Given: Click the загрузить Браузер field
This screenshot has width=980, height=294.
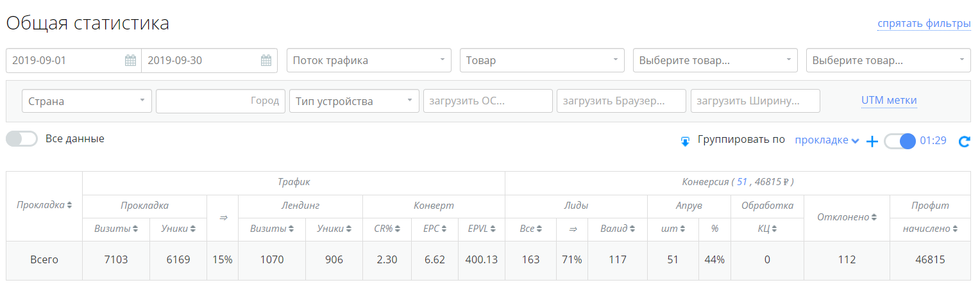Looking at the screenshot, I should point(621,101).
